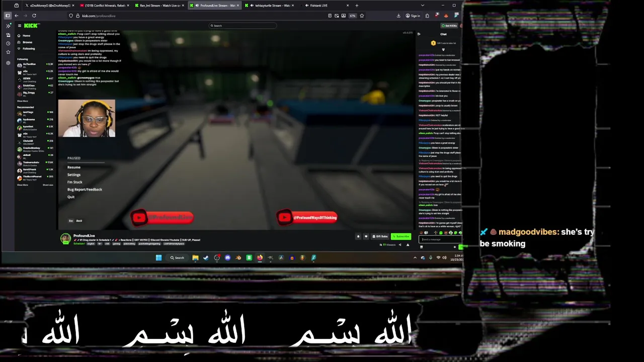Open the reader view icon
Image resolution: width=644 pixels, height=362 pixels.
click(330, 16)
